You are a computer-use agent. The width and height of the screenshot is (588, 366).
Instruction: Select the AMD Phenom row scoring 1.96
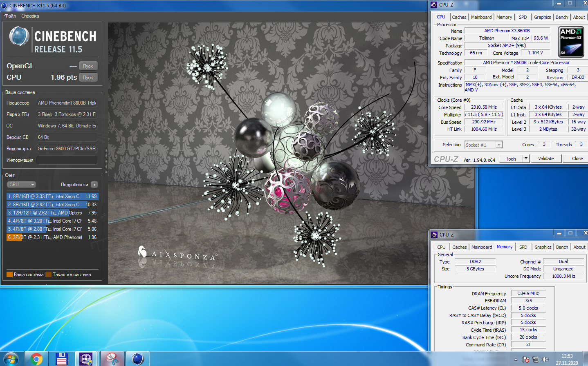[x=52, y=237]
